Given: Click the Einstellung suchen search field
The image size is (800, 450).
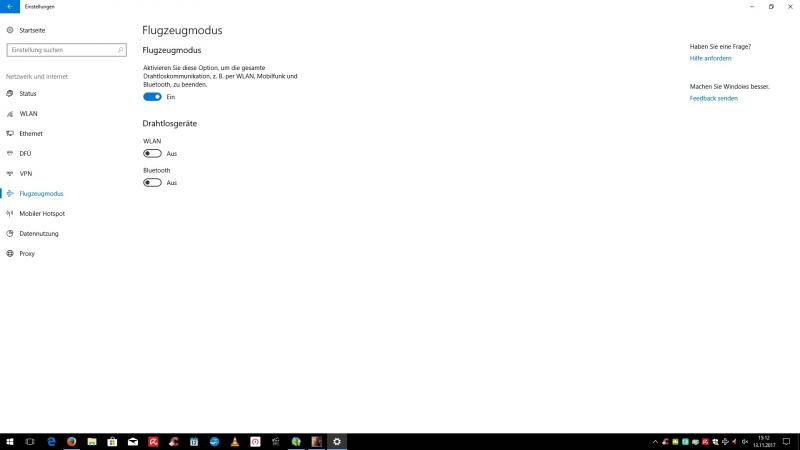Looking at the screenshot, I should coord(66,49).
